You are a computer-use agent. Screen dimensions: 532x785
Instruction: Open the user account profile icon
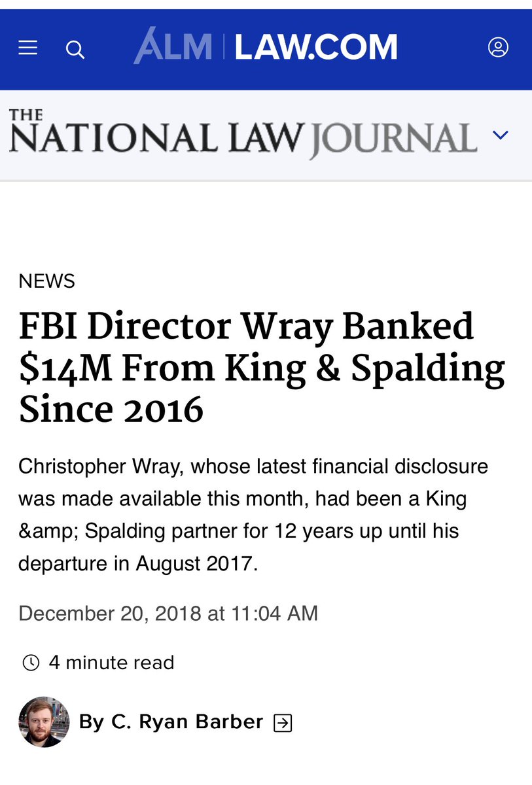(498, 47)
